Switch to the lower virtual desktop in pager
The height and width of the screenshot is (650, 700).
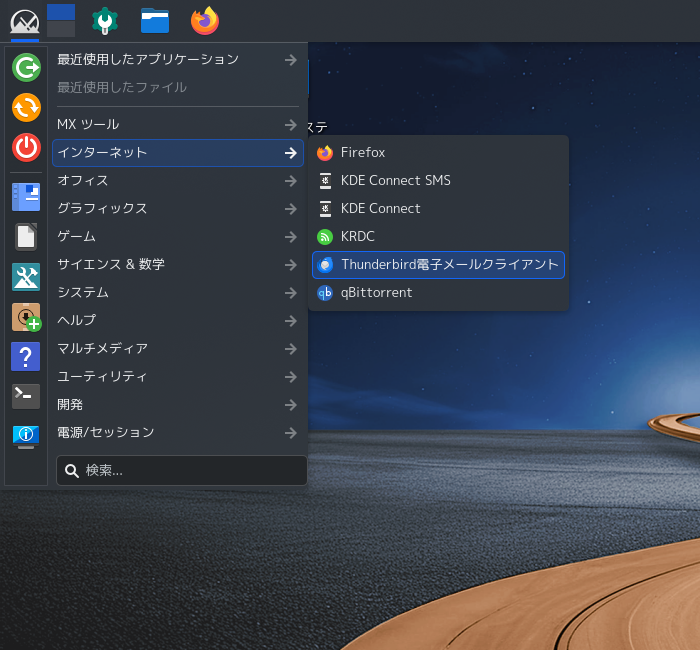point(61,29)
